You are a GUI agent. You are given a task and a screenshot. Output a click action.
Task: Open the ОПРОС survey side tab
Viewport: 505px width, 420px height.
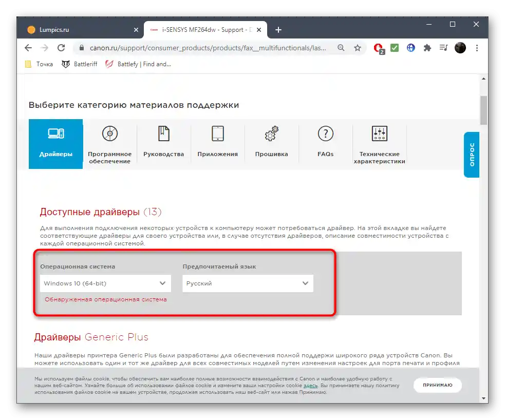(472, 155)
